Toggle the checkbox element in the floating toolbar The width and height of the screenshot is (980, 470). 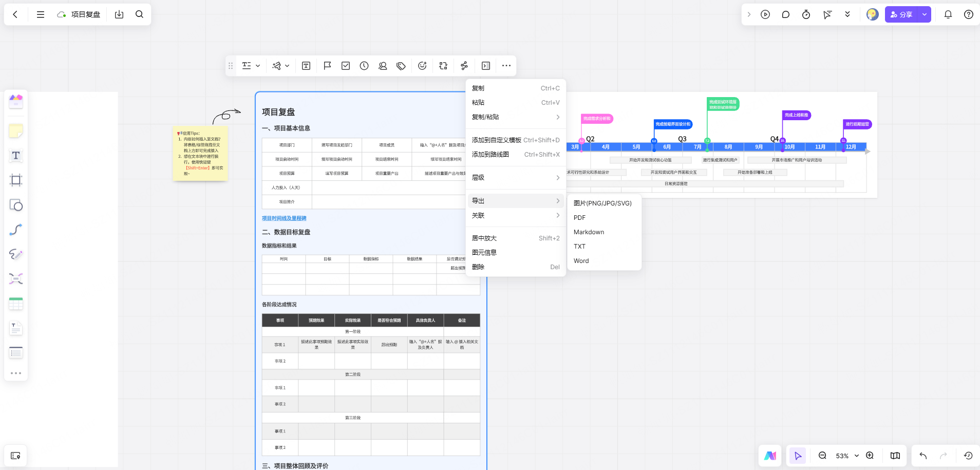click(x=346, y=66)
